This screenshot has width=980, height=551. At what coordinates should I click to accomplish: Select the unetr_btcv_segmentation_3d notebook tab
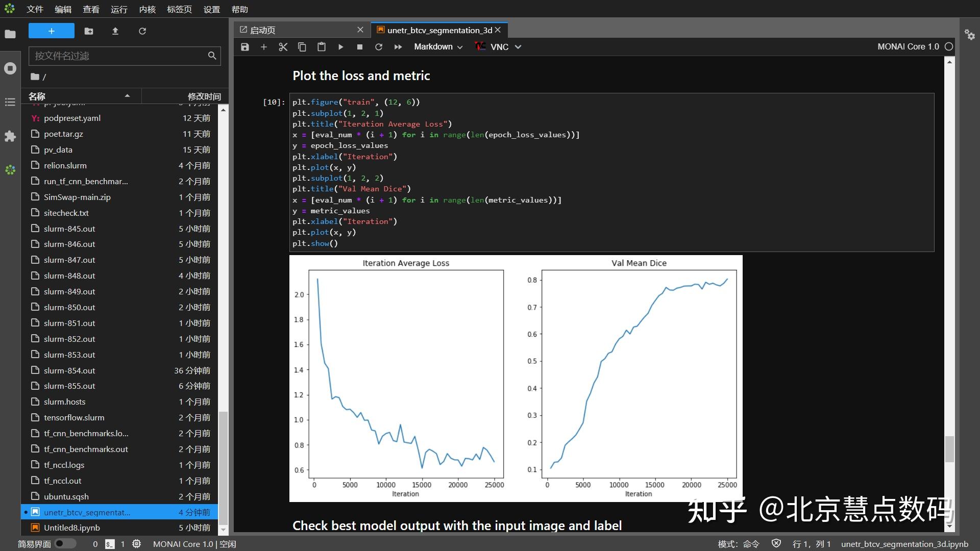click(439, 30)
